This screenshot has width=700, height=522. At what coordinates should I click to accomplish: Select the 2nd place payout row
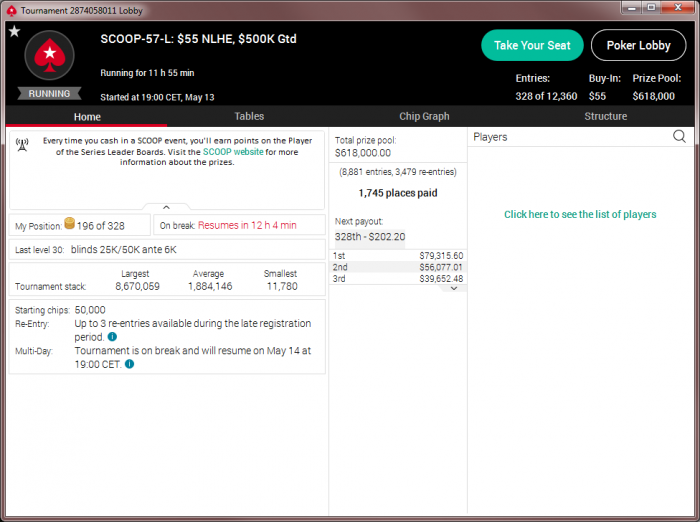point(398,267)
